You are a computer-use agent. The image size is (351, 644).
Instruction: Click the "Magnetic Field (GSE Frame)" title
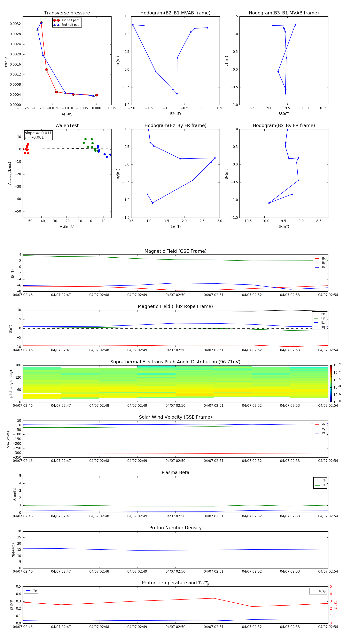pos(175,251)
